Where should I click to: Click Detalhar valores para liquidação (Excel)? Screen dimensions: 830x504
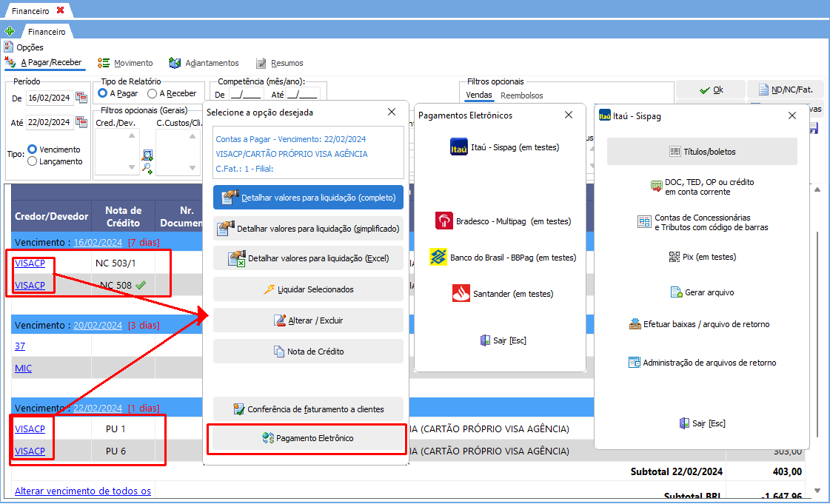[308, 258]
